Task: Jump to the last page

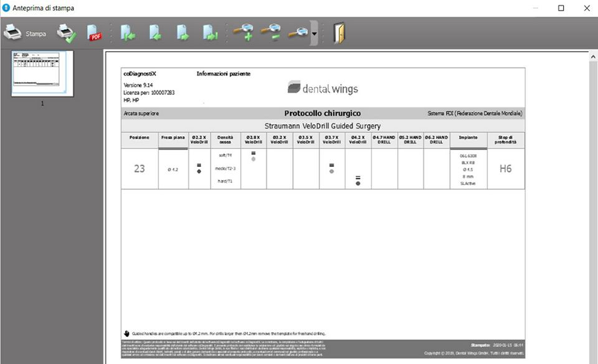Action: tap(210, 34)
